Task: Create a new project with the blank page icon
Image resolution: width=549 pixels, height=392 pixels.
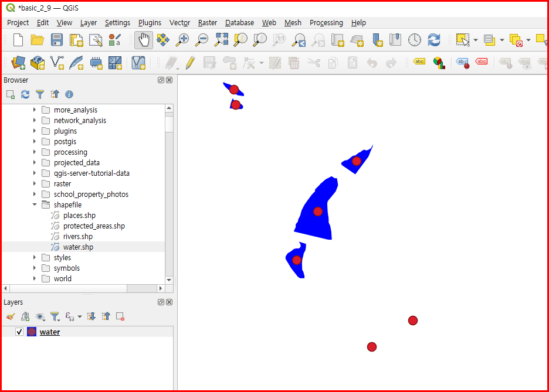Action: click(x=18, y=40)
